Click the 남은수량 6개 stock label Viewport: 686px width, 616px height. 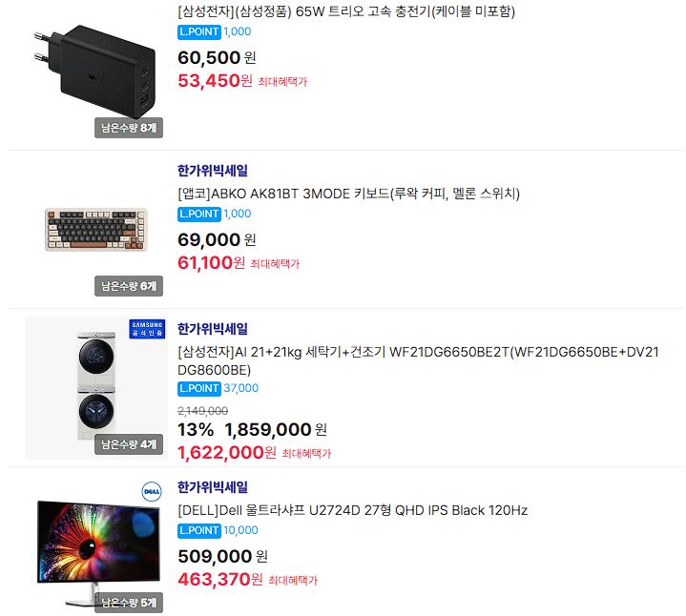pos(129,286)
